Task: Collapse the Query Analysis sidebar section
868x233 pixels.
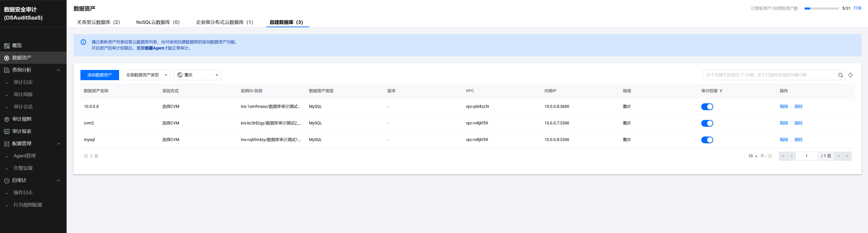Action: click(59, 70)
